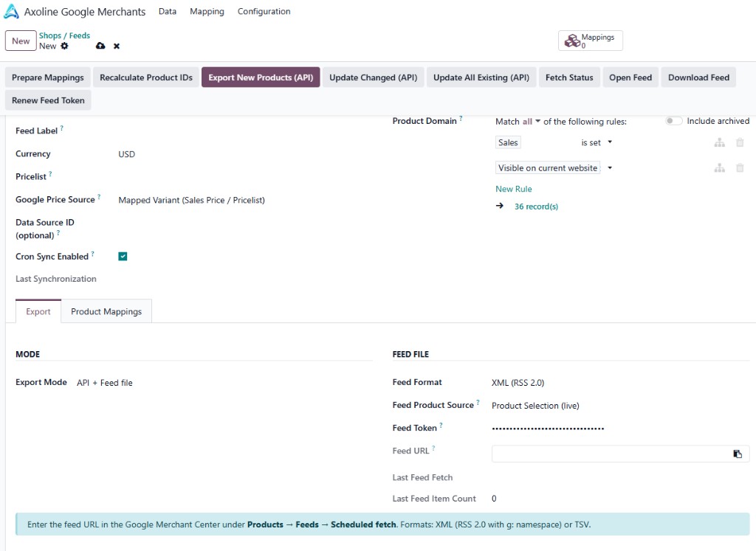Click Fetch Status button
Viewport: 756px width, 551px height.
[569, 77]
